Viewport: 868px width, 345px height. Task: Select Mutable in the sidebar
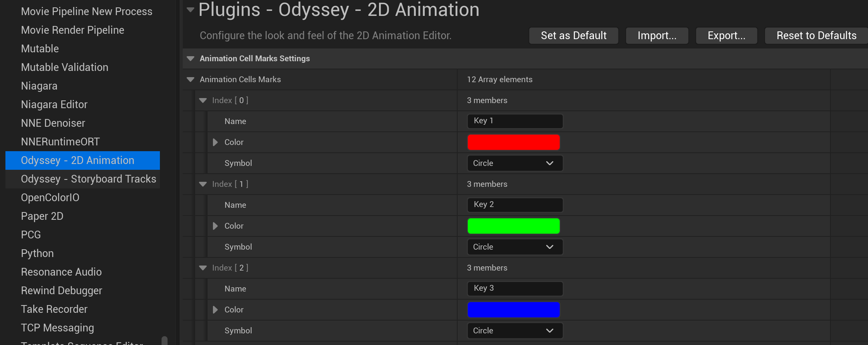tap(40, 49)
